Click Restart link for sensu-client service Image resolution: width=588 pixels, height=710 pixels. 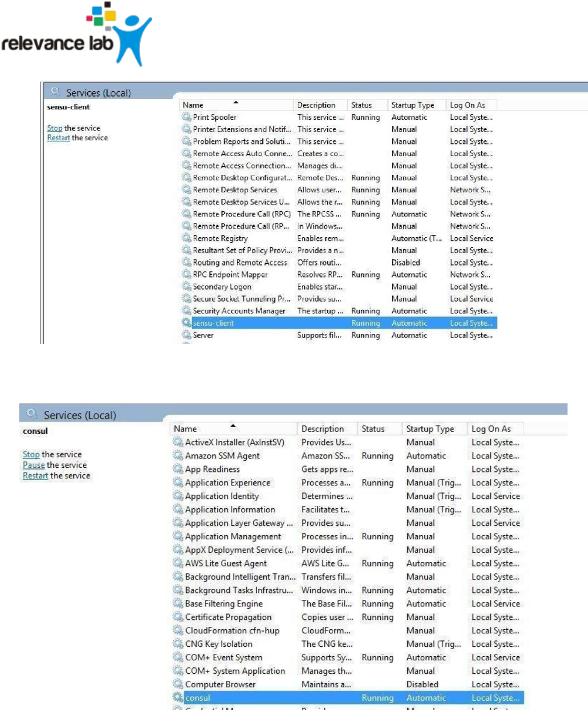[x=59, y=138]
